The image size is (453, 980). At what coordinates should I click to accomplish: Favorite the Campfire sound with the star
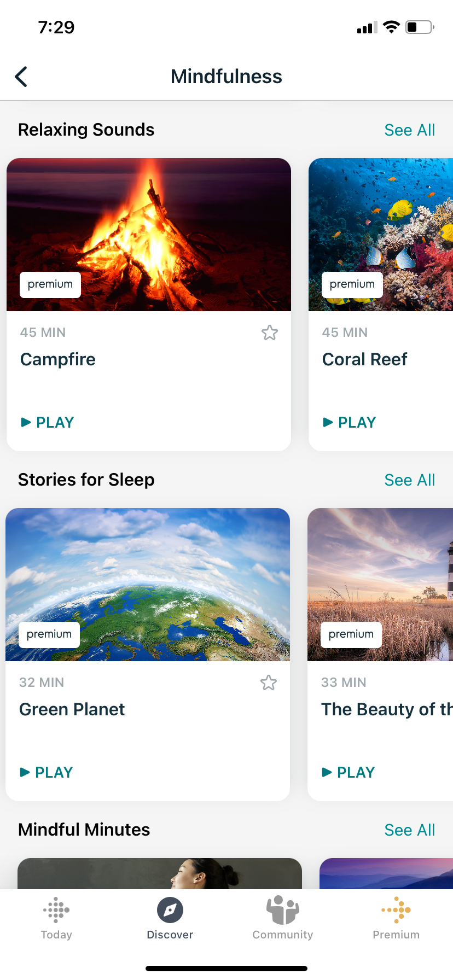[269, 332]
